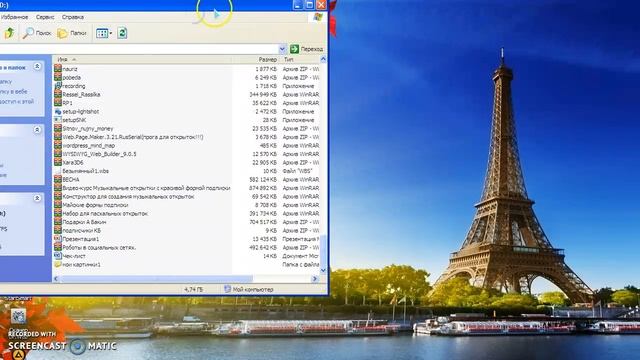The height and width of the screenshot is (360, 640).
Task: Click the green Up folder arrow icon
Action: [9, 33]
